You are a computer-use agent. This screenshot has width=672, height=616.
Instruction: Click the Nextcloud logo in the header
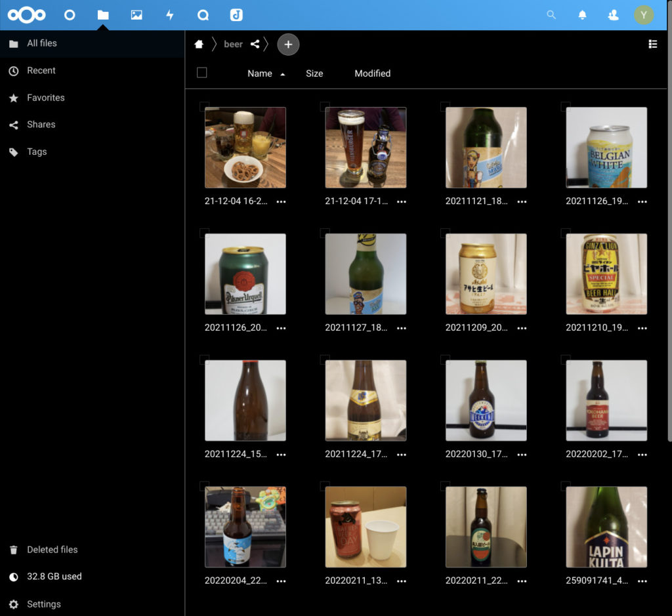point(26,15)
